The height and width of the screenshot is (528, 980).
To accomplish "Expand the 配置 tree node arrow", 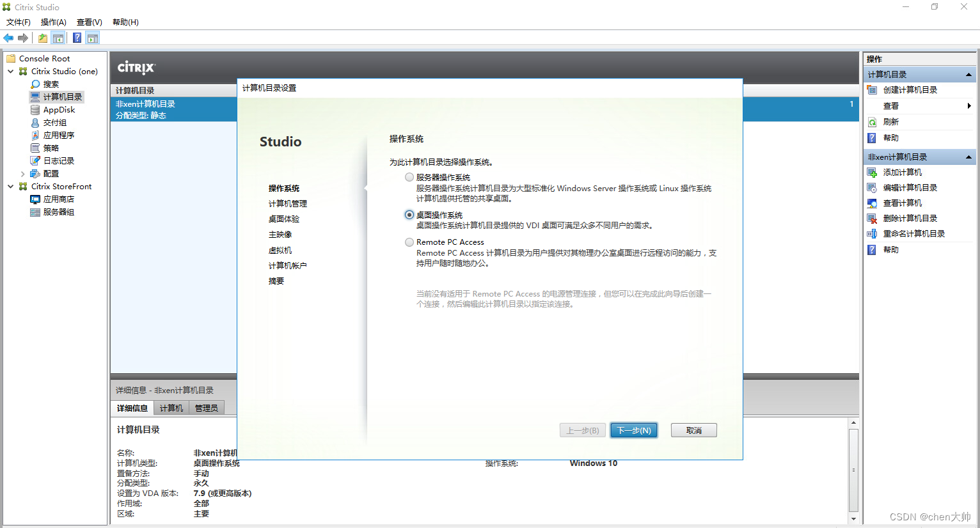I will [x=23, y=174].
